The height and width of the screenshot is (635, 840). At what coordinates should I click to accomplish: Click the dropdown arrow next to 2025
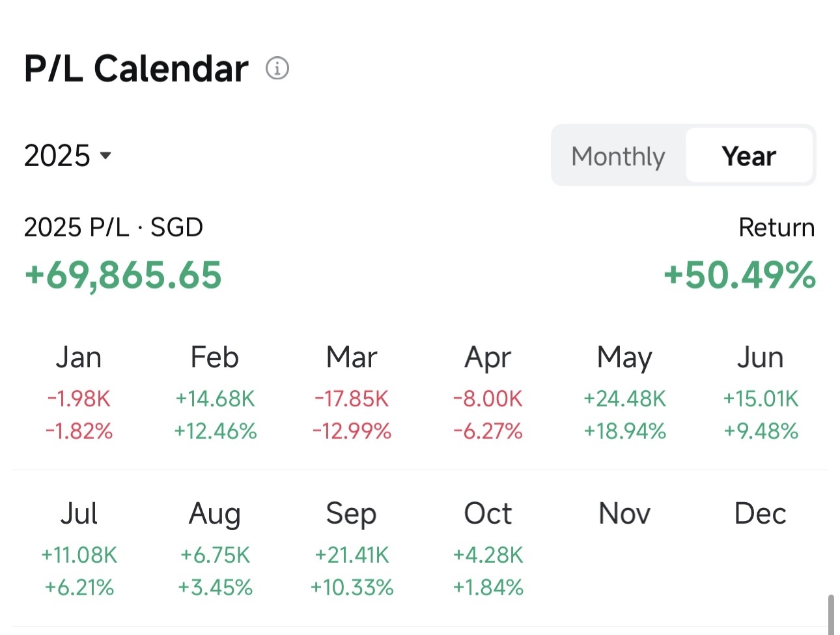(105, 156)
